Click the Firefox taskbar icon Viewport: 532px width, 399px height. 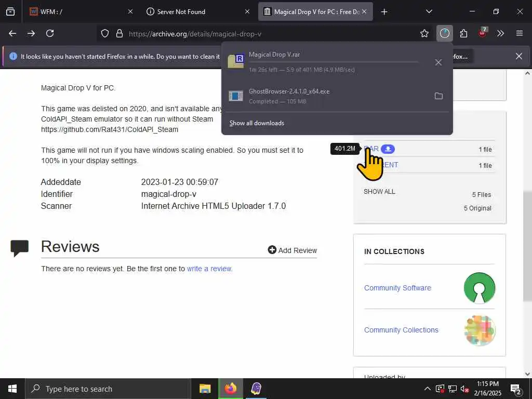[231, 389]
